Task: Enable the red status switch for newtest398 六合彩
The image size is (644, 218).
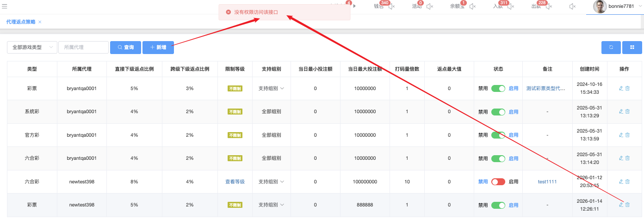Action: (x=498, y=182)
